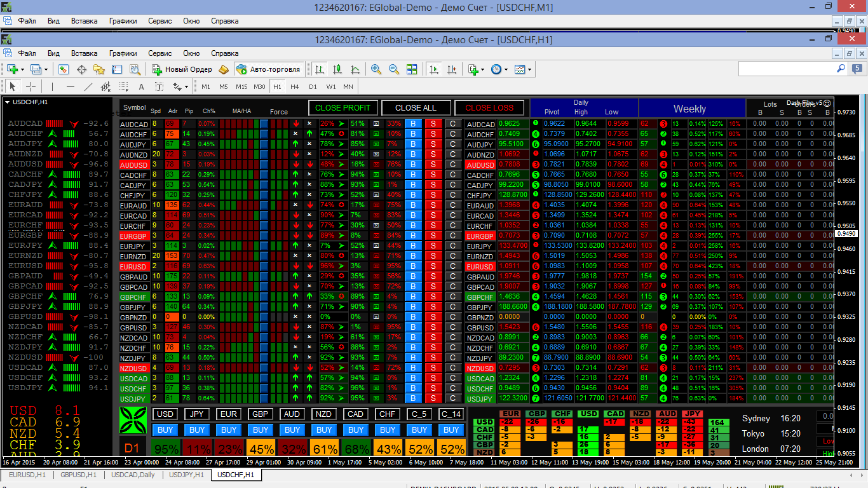
Task: Open Сервис menu in the H1 window
Action: click(x=159, y=53)
